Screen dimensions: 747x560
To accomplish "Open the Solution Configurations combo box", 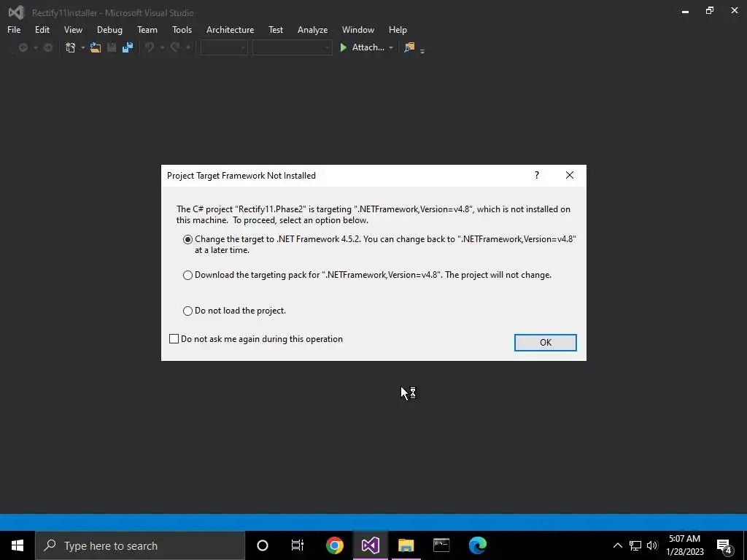I will [224, 47].
